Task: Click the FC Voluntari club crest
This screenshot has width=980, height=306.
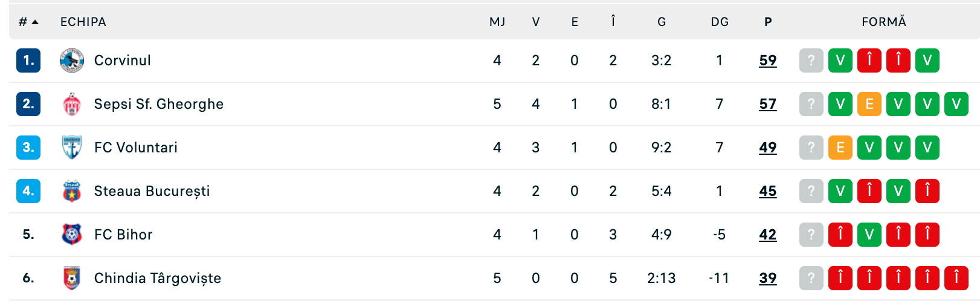Action: [x=72, y=148]
